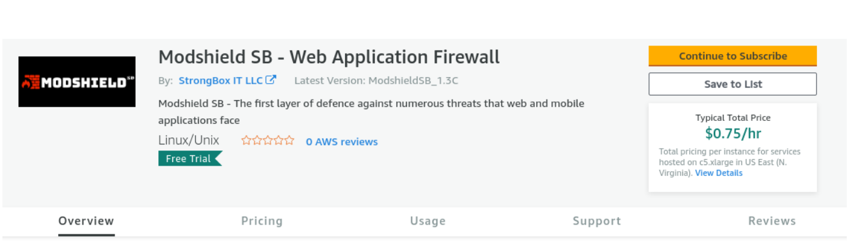This screenshot has width=868, height=247.
Task: Switch to the Overview tab
Action: coord(86,221)
